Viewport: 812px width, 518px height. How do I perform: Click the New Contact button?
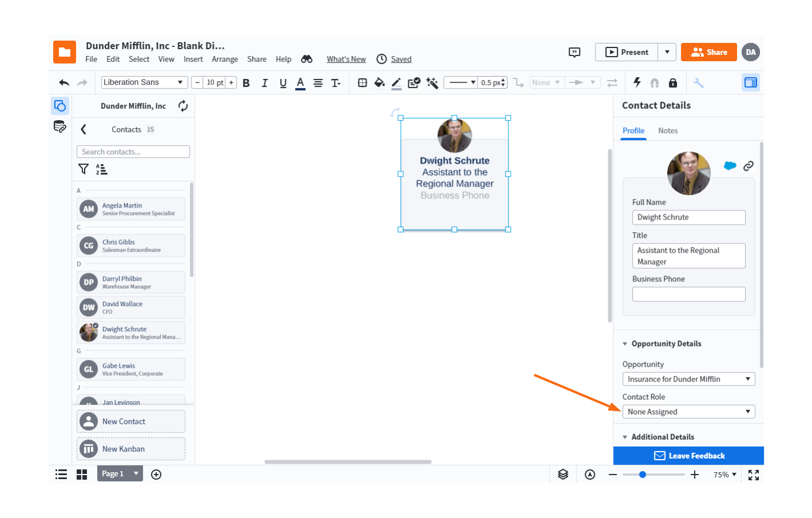[131, 421]
